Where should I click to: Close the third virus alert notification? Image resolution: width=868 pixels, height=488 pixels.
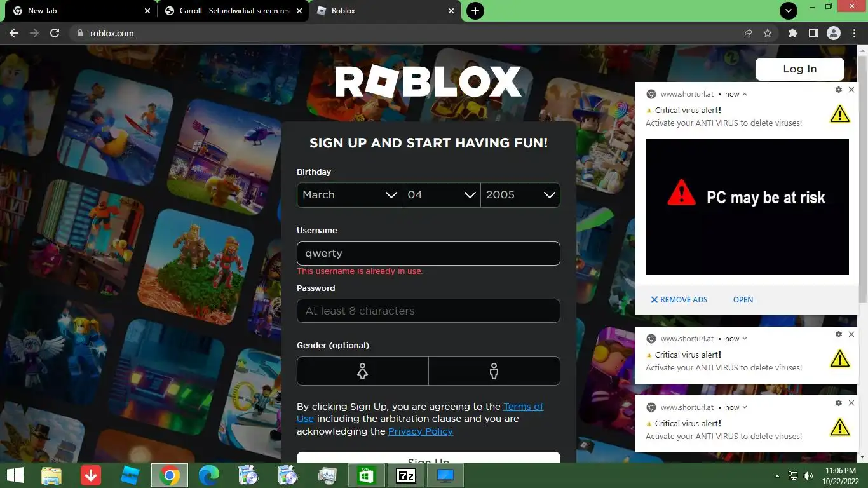tap(851, 403)
